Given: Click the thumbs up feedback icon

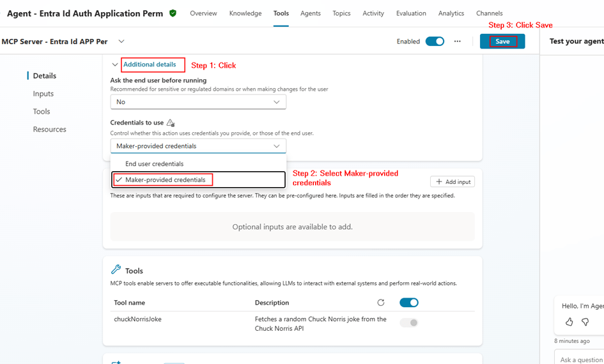Looking at the screenshot, I should pos(569,322).
